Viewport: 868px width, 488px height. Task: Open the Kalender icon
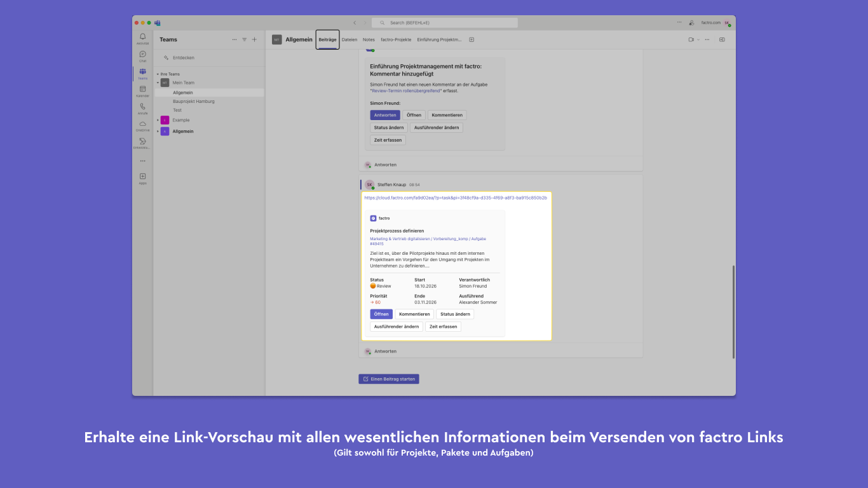[142, 89]
